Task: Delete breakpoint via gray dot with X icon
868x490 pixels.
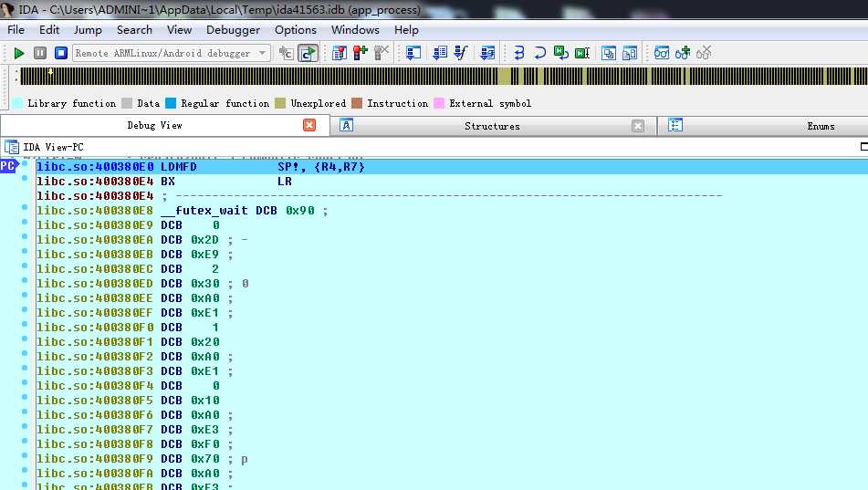Action: (x=382, y=53)
